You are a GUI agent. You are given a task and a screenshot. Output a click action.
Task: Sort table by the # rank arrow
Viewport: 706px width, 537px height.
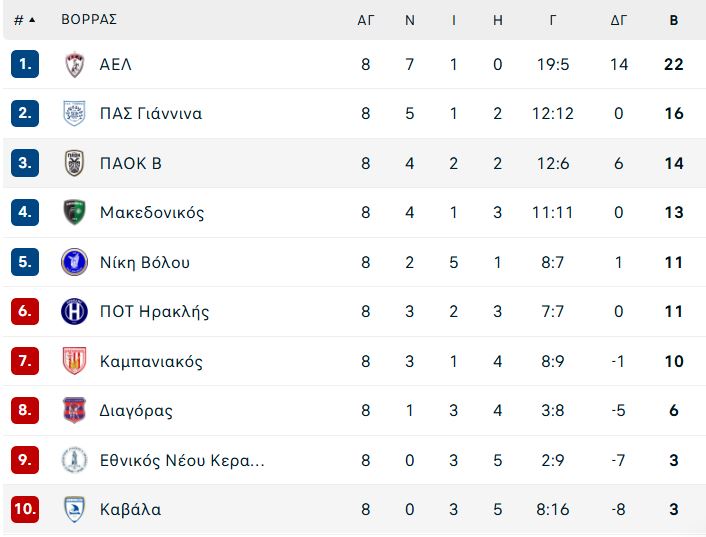(x=25, y=20)
